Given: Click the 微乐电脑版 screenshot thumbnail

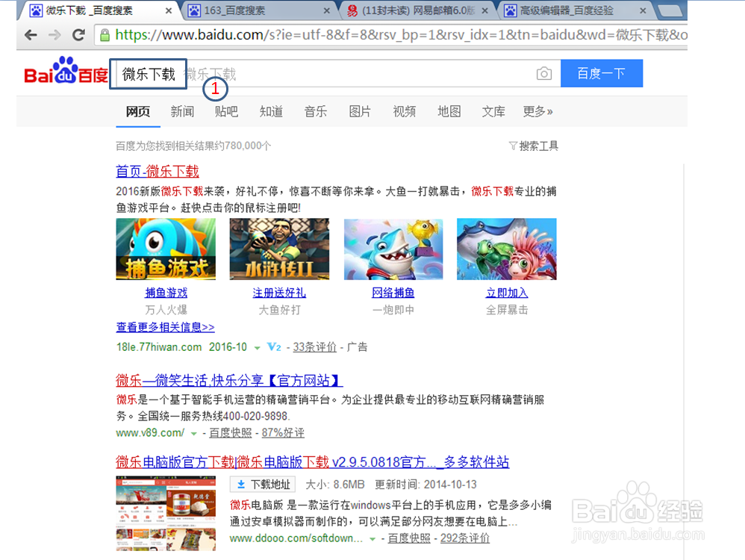Looking at the screenshot, I should pos(166,514).
